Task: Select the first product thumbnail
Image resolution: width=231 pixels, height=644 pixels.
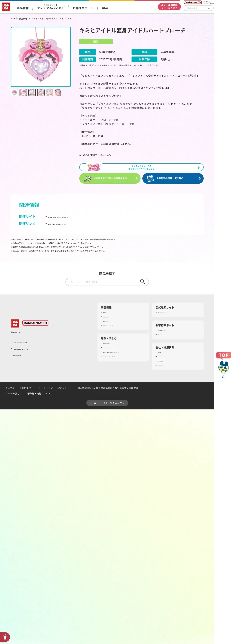Action: coord(15,92)
